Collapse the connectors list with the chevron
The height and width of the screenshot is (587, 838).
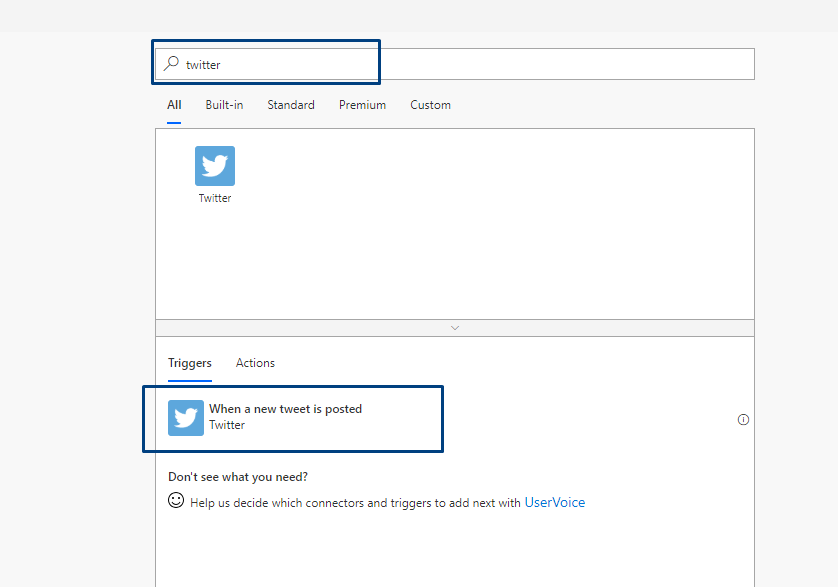[x=455, y=328]
